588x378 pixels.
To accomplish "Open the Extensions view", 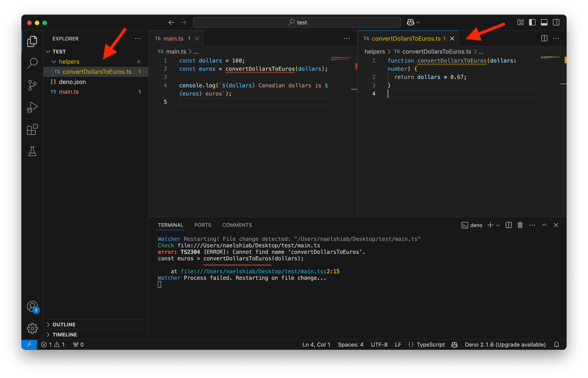I will (32, 129).
